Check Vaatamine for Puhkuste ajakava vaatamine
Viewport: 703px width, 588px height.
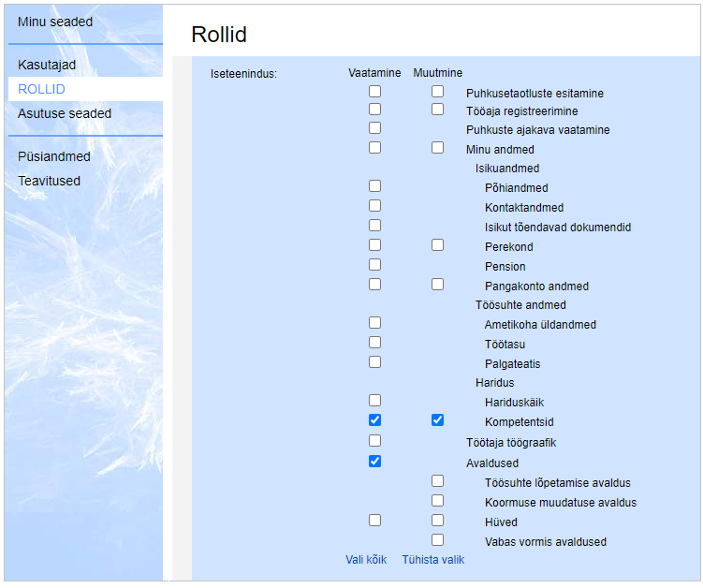click(375, 128)
